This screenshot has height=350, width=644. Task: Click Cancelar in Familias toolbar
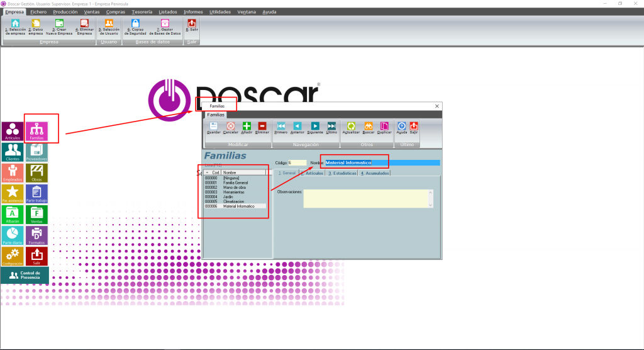pyautogui.click(x=230, y=128)
